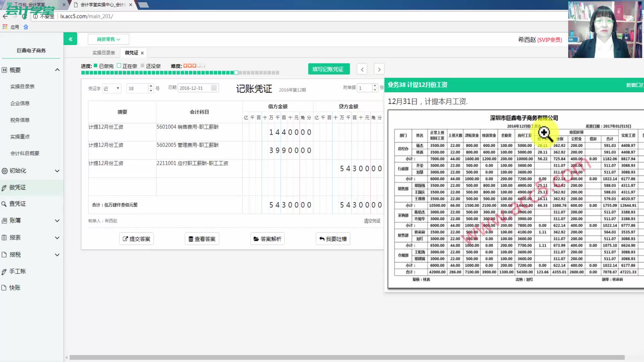Click the task progress bar
This screenshot has height=362, width=644.
tap(180, 73)
